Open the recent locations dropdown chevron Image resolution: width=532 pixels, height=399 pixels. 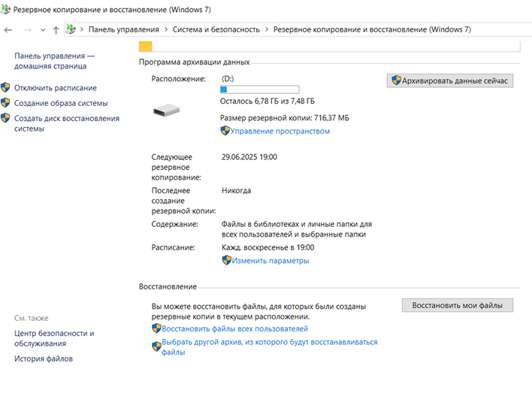pyautogui.click(x=43, y=30)
